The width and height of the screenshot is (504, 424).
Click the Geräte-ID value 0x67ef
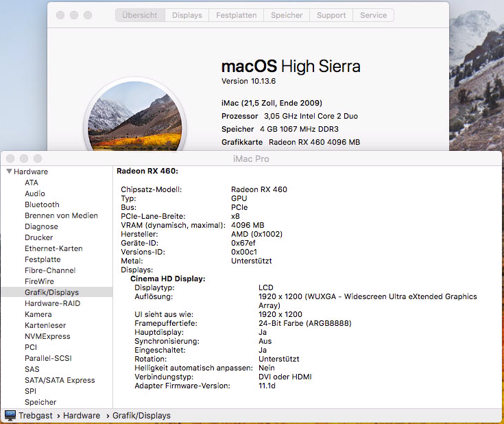coord(243,243)
